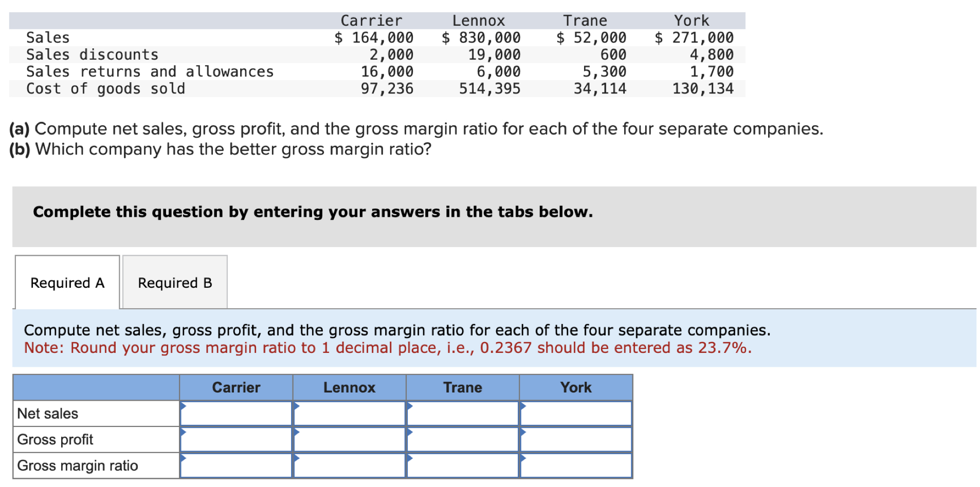980x487 pixels.
Task: Click the blue marker on York Net sales cell
Action: [x=523, y=407]
